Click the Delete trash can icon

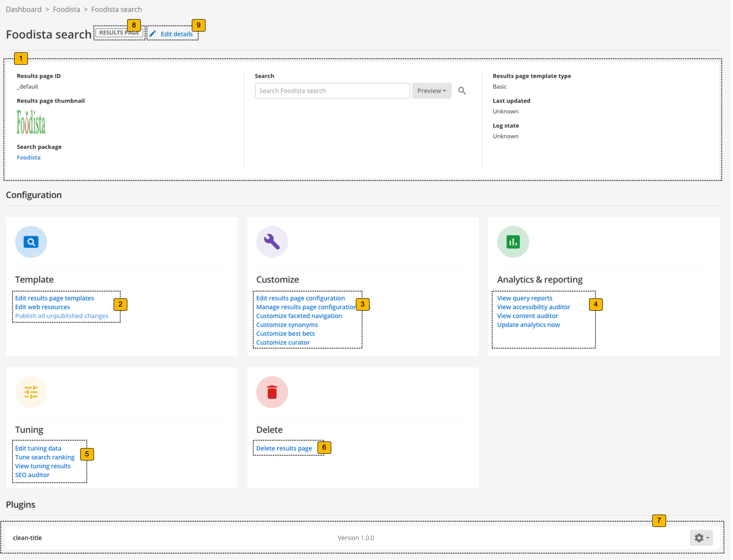tap(272, 392)
